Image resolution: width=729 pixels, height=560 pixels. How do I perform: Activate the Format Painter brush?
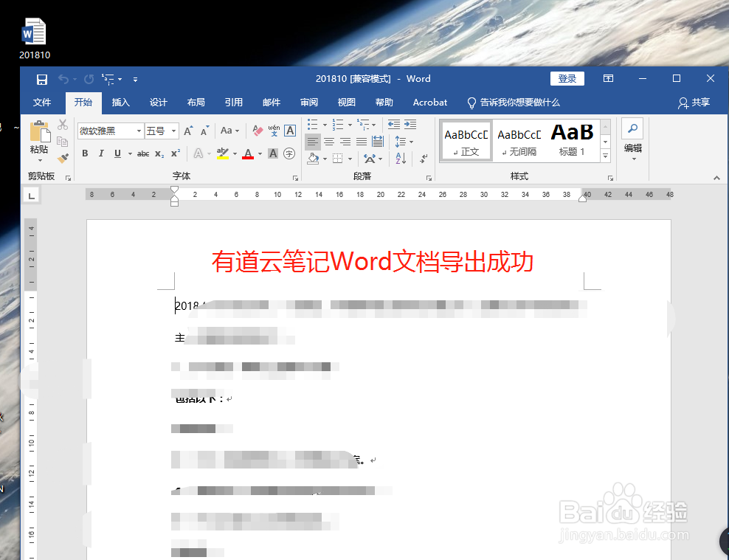click(x=63, y=158)
